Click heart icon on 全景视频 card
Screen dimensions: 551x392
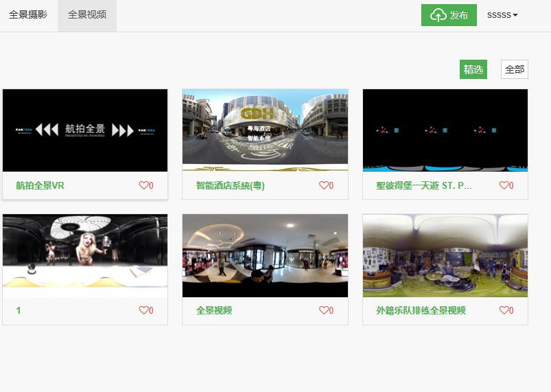point(323,310)
